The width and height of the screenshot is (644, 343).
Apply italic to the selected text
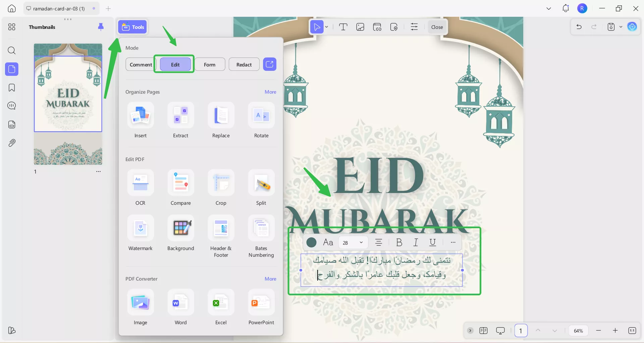click(416, 242)
